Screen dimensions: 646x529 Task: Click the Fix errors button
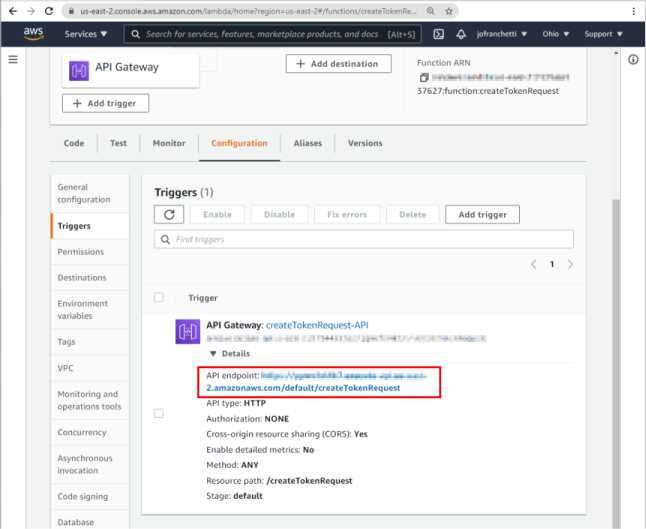coord(347,215)
